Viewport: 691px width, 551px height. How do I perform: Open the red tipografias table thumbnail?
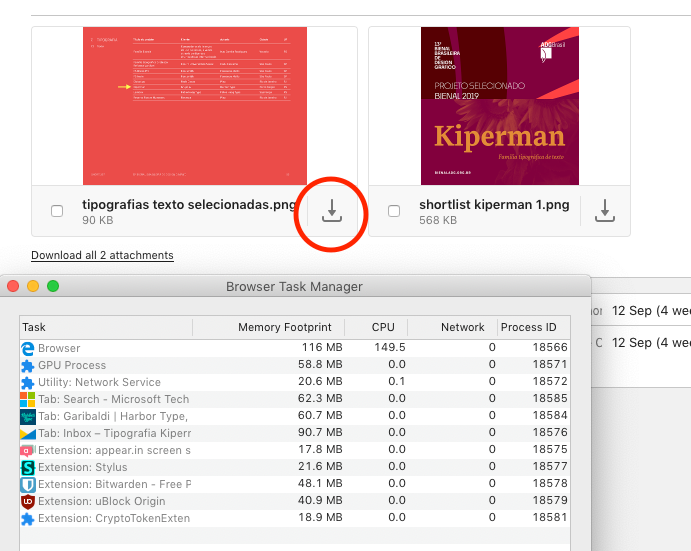(x=195, y=106)
